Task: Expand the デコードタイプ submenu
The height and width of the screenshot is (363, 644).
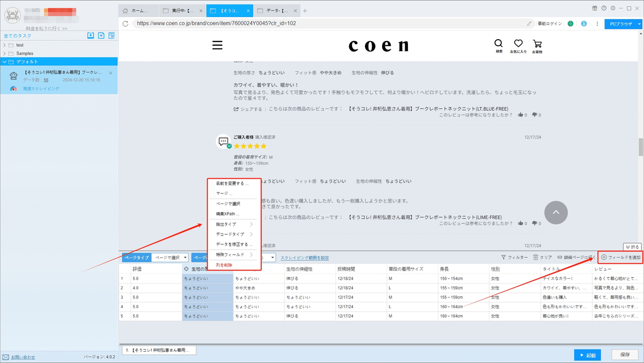Action: [x=234, y=234]
